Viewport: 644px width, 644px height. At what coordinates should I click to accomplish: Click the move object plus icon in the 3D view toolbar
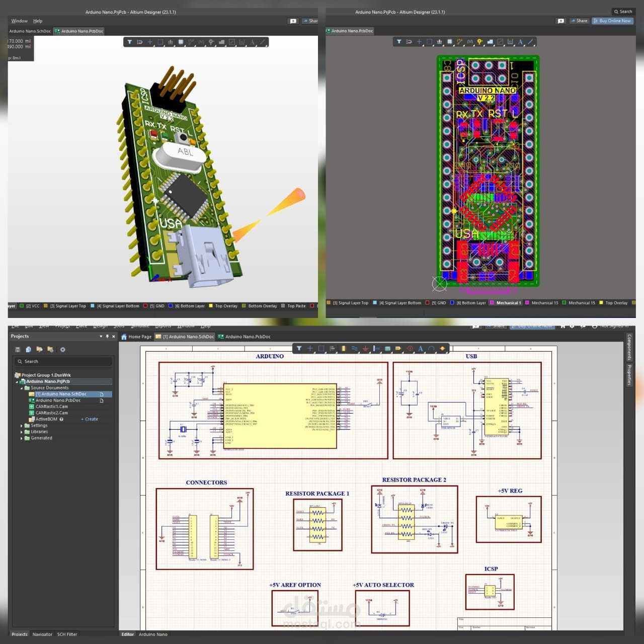click(x=150, y=42)
